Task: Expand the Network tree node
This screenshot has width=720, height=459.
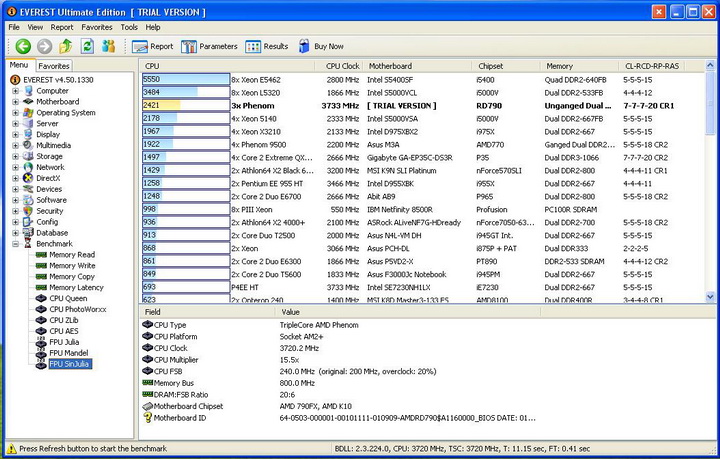Action: (15, 168)
